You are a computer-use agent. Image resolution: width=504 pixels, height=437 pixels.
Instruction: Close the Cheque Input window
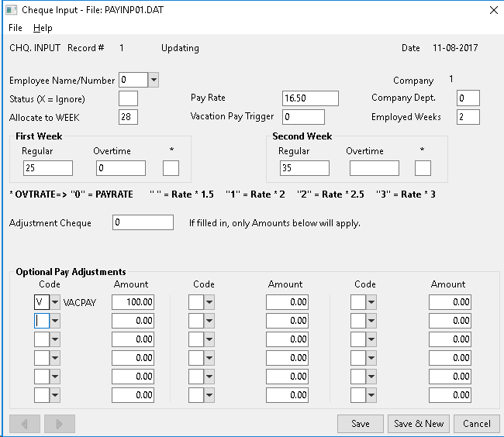pyautogui.click(x=493, y=10)
